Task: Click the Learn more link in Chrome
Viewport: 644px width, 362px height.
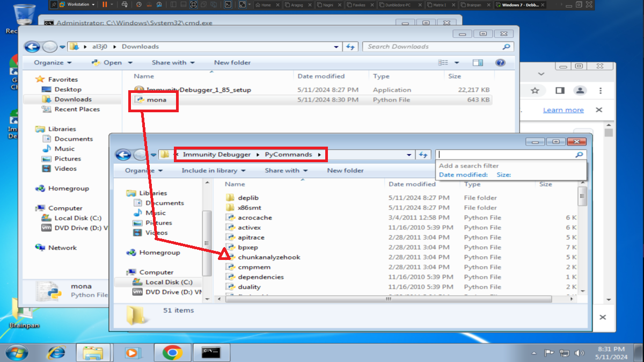Action: [563, 110]
